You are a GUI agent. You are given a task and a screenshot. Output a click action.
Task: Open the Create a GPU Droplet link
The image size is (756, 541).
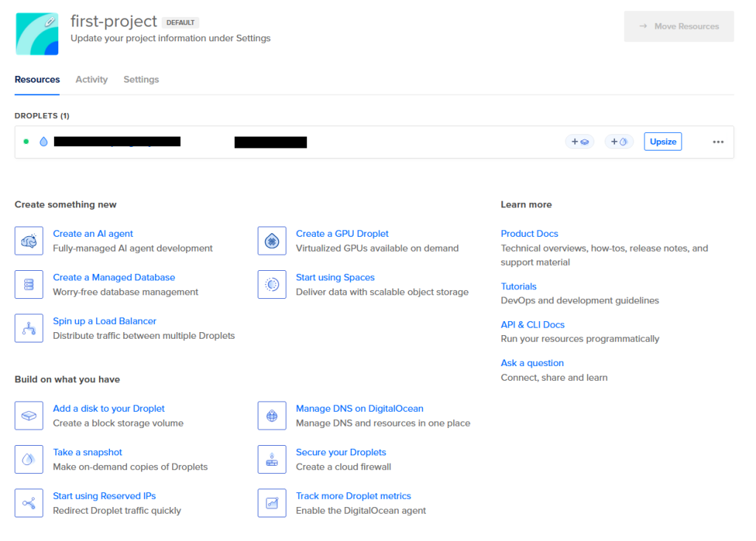[x=343, y=234]
